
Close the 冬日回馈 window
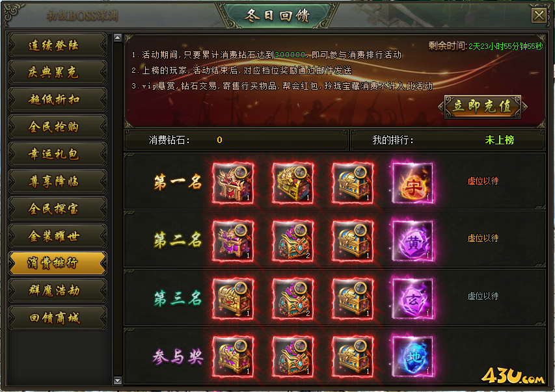click(539, 15)
